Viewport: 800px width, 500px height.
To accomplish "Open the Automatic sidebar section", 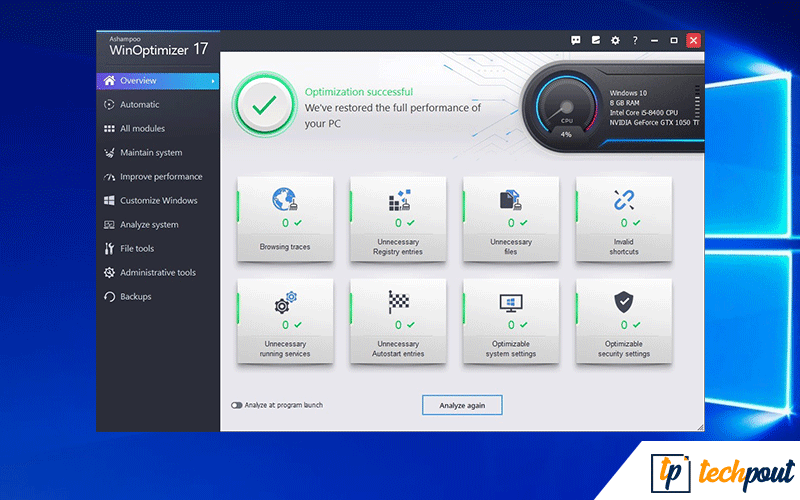I will [x=139, y=104].
